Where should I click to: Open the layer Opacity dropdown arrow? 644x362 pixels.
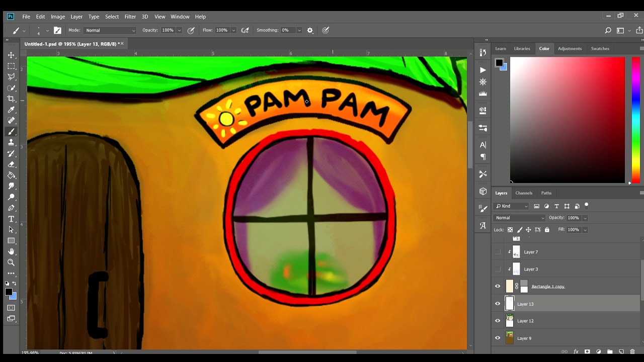[x=585, y=218]
